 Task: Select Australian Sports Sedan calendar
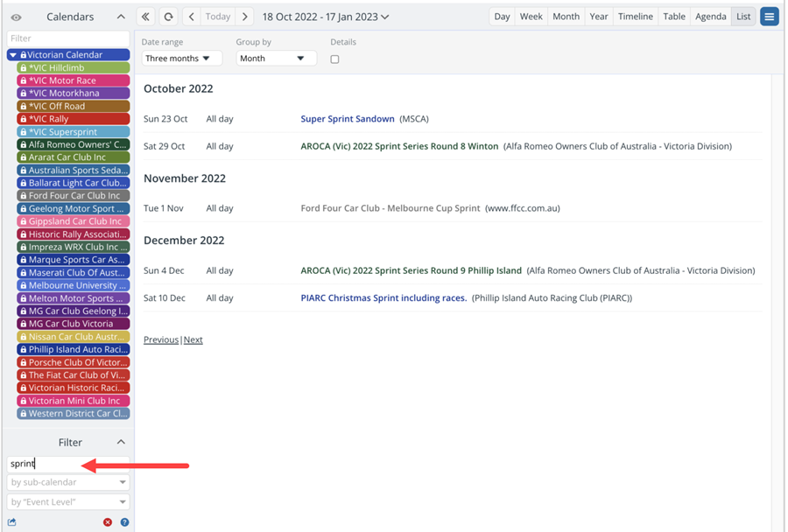74,171
